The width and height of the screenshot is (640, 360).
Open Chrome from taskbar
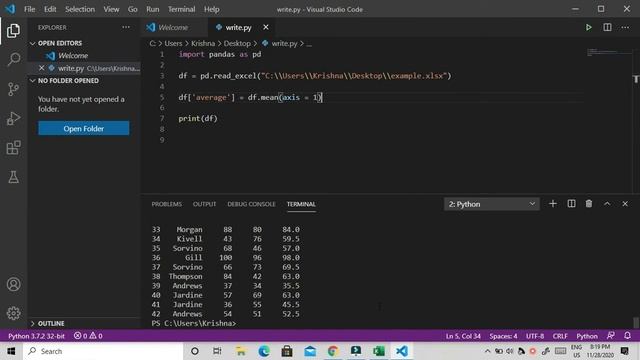click(333, 351)
